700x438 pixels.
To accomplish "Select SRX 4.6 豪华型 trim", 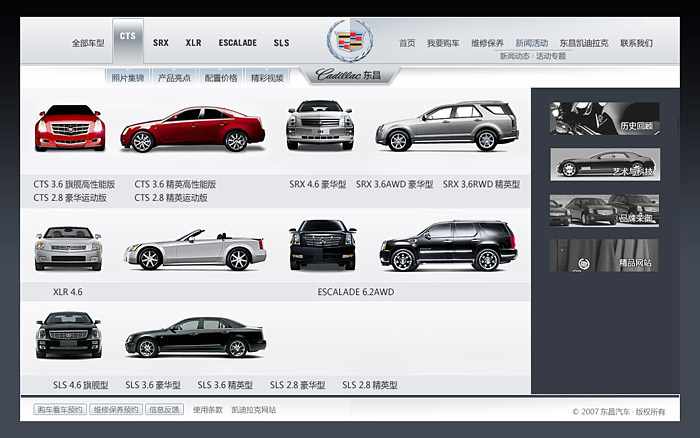I will pos(317,184).
